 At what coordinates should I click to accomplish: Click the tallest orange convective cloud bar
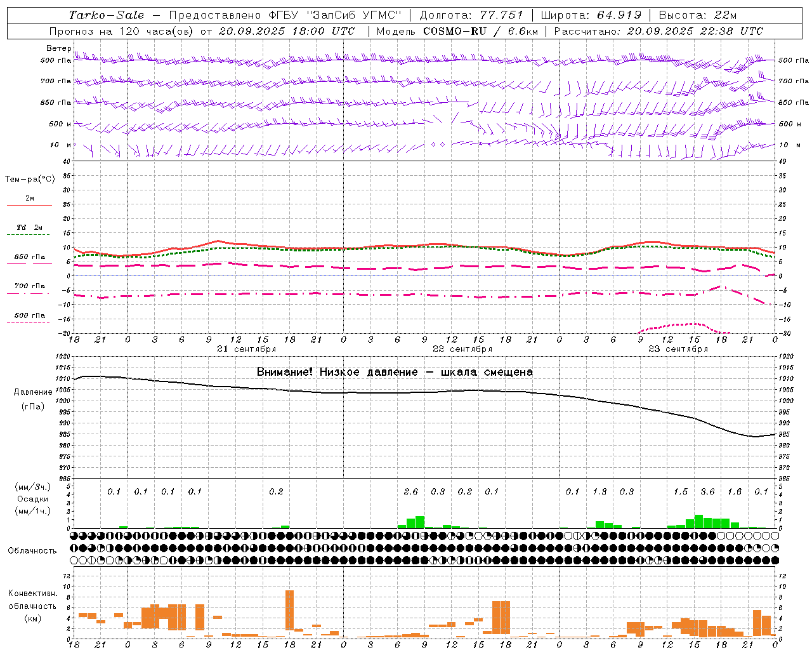click(x=290, y=611)
